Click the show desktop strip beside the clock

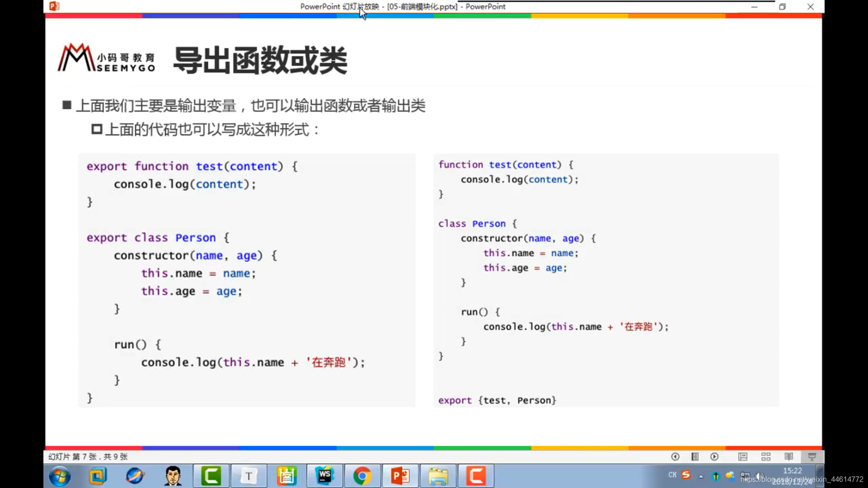pyautogui.click(x=820, y=476)
